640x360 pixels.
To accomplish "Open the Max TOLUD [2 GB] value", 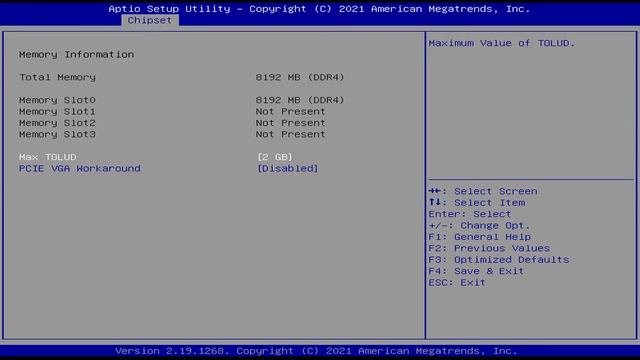I will (x=275, y=157).
